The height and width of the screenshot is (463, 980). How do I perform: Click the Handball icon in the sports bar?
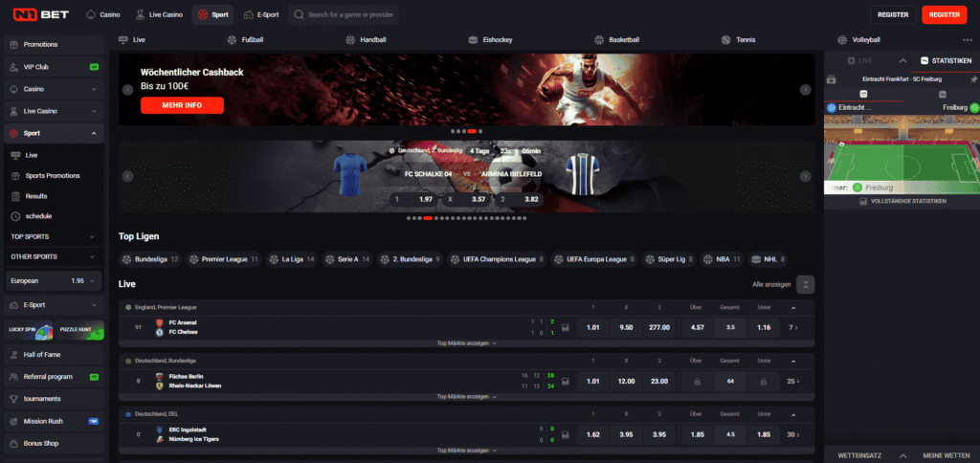(x=350, y=40)
